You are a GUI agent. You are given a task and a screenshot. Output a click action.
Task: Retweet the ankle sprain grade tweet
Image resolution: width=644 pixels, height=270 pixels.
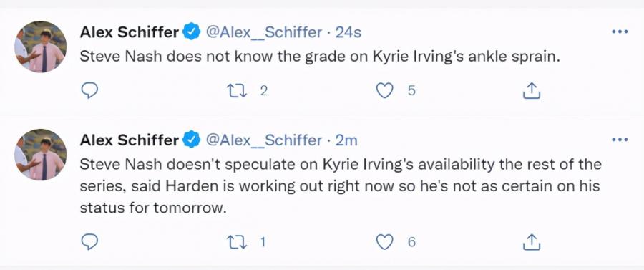pos(238,90)
